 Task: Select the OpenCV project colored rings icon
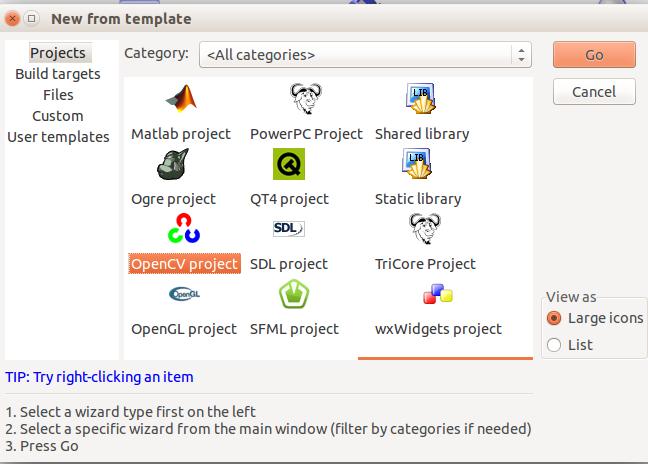click(184, 228)
